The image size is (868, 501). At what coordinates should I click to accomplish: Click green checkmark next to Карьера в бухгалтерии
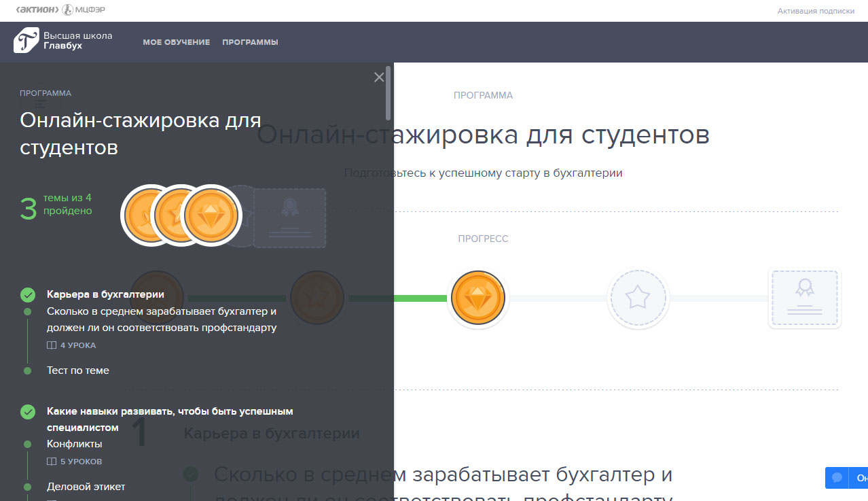(28, 294)
